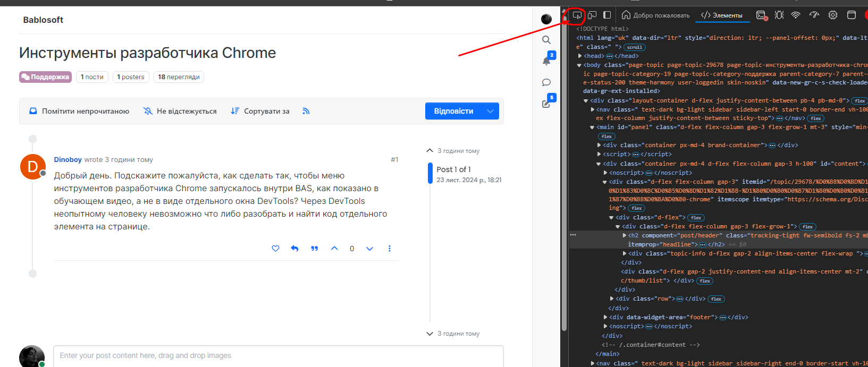Expand the head element node
The height and width of the screenshot is (367, 868).
coord(580,56)
